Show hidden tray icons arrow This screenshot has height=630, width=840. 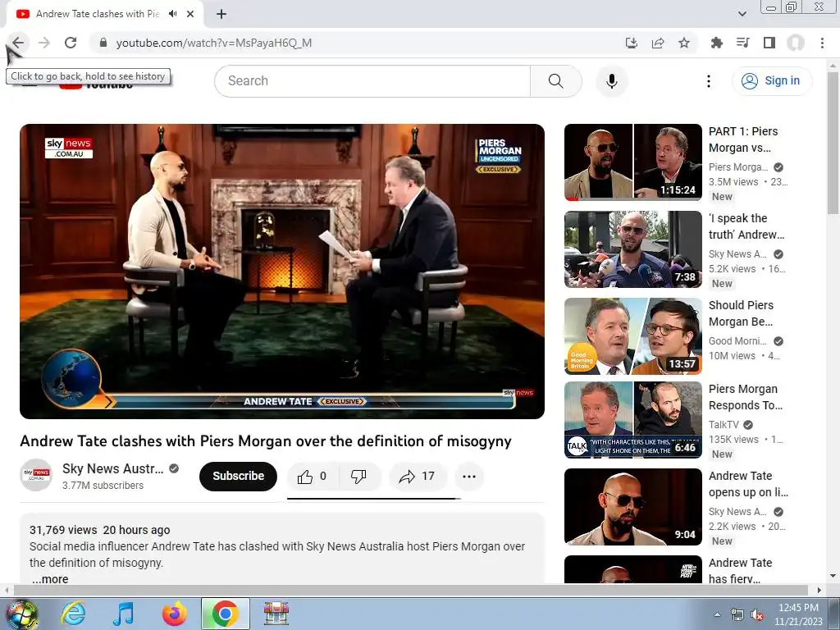[x=717, y=614]
